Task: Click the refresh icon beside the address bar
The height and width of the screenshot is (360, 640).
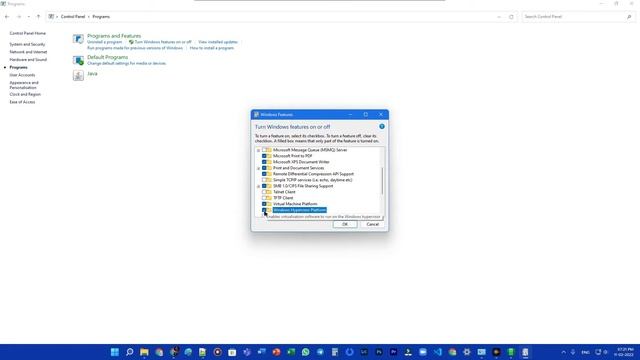Action: pos(511,17)
